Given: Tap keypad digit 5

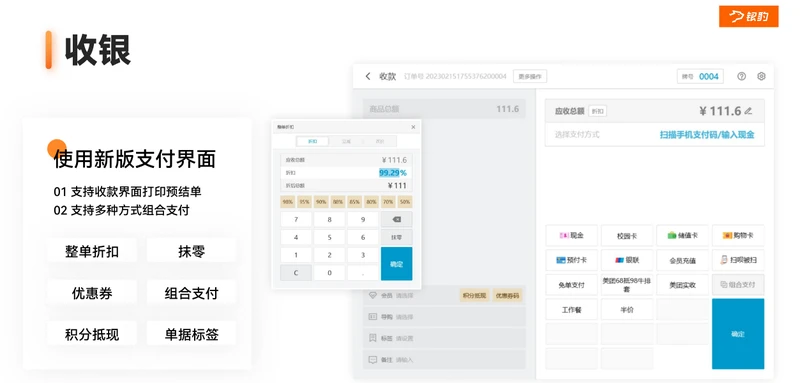Looking at the screenshot, I should point(330,237).
